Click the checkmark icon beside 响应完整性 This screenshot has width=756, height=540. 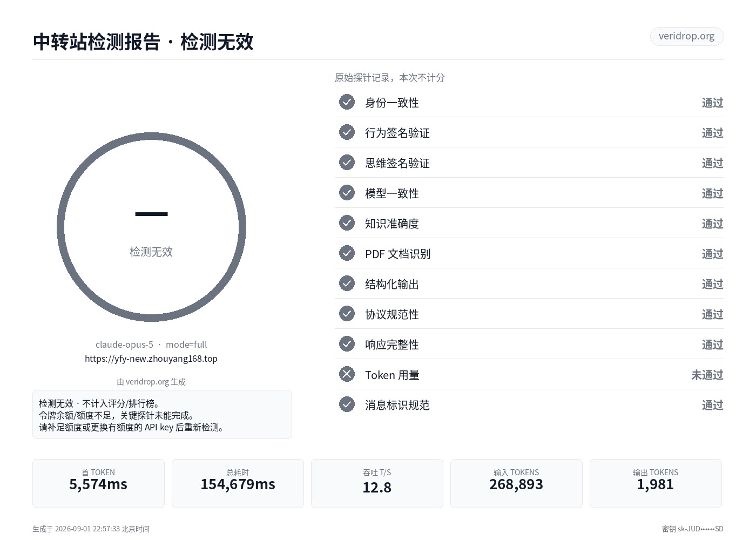point(347,344)
